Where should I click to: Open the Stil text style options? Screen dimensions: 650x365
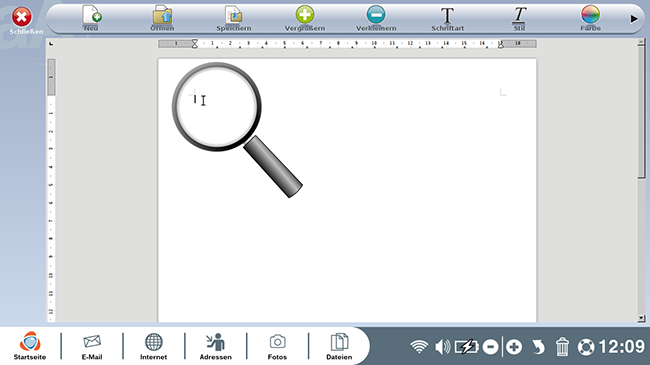(x=519, y=18)
